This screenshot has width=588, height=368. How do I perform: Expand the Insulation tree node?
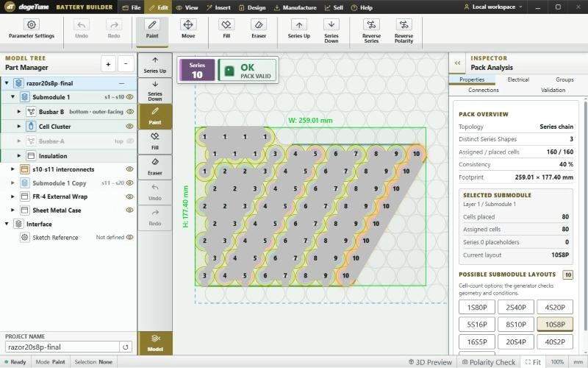(19, 155)
